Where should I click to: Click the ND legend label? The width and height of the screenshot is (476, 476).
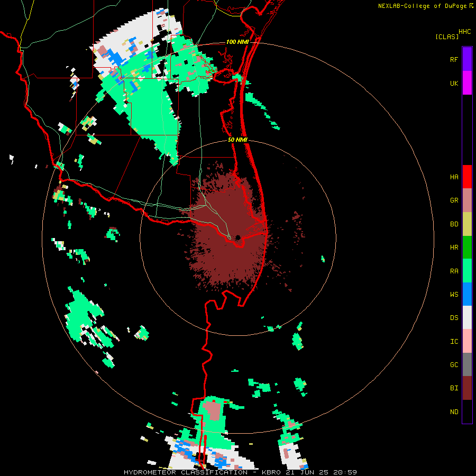coord(454,411)
